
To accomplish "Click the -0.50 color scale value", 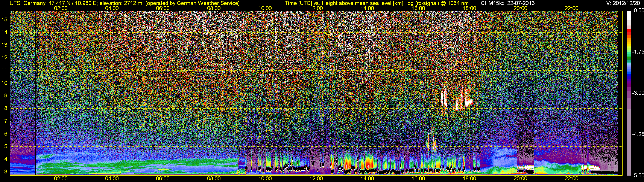I will click(x=638, y=10).
